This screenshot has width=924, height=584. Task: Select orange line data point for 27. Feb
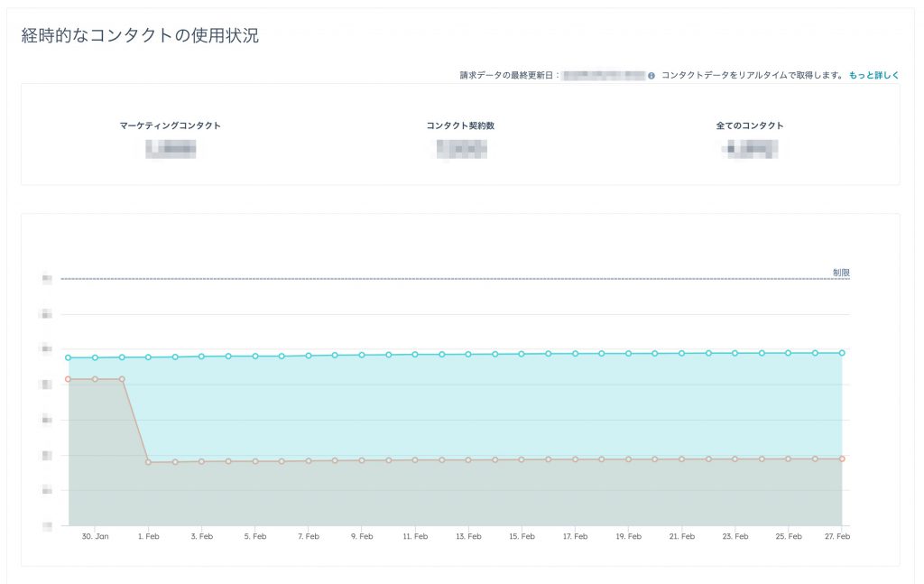coord(842,459)
